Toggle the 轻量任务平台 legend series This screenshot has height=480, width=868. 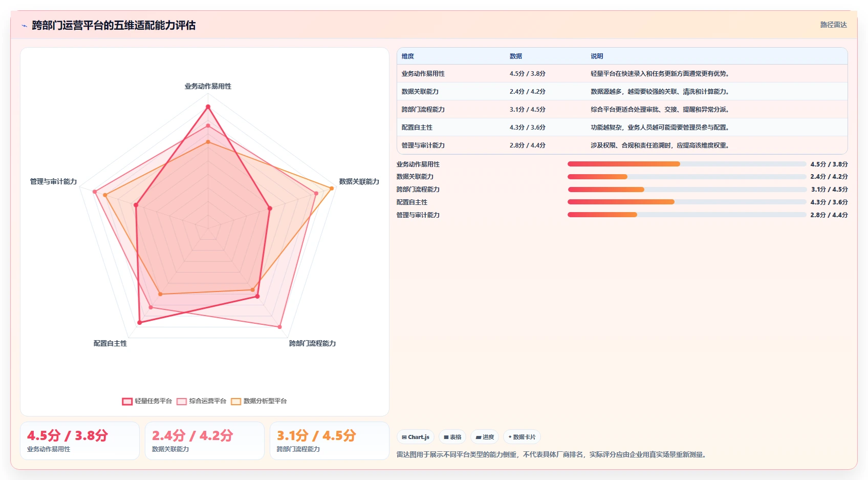[x=147, y=401]
